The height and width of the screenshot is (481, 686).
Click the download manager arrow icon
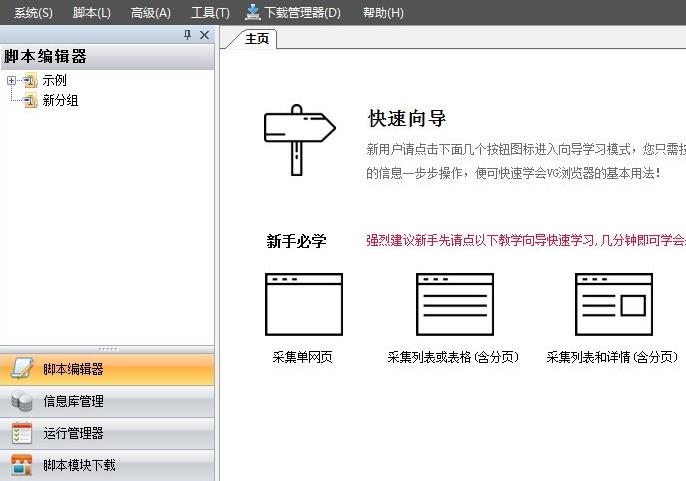[x=253, y=12]
